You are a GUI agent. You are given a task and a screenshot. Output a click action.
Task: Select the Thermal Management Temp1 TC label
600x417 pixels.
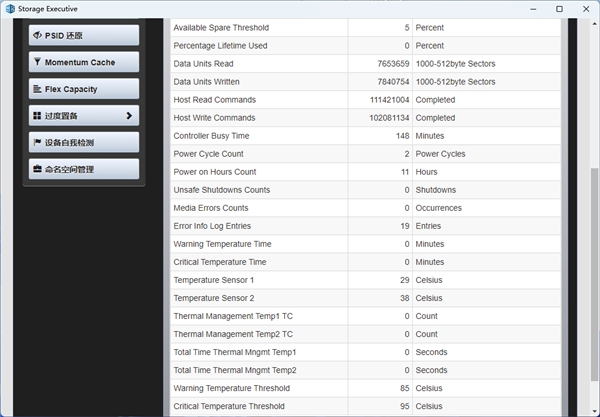pos(233,316)
